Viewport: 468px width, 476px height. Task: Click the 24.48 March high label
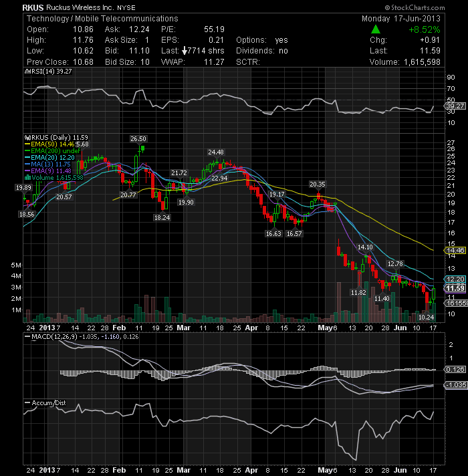tap(216, 152)
